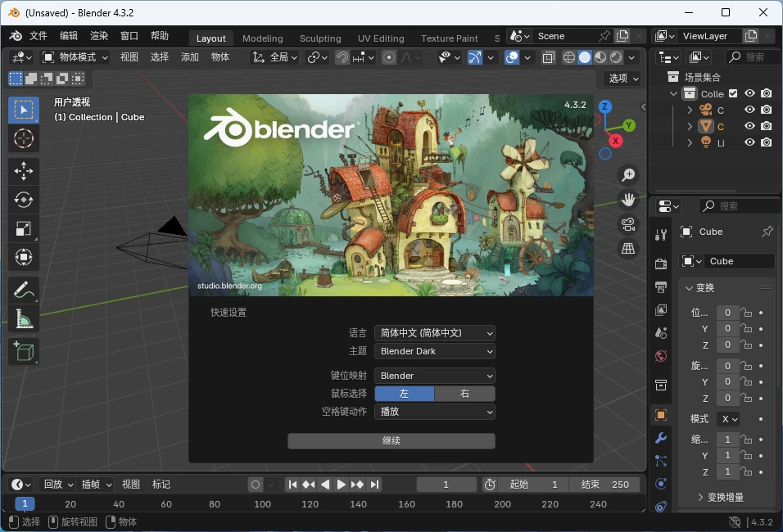The image size is (783, 532).
Task: Open the 编辑 menu
Action: 69,36
